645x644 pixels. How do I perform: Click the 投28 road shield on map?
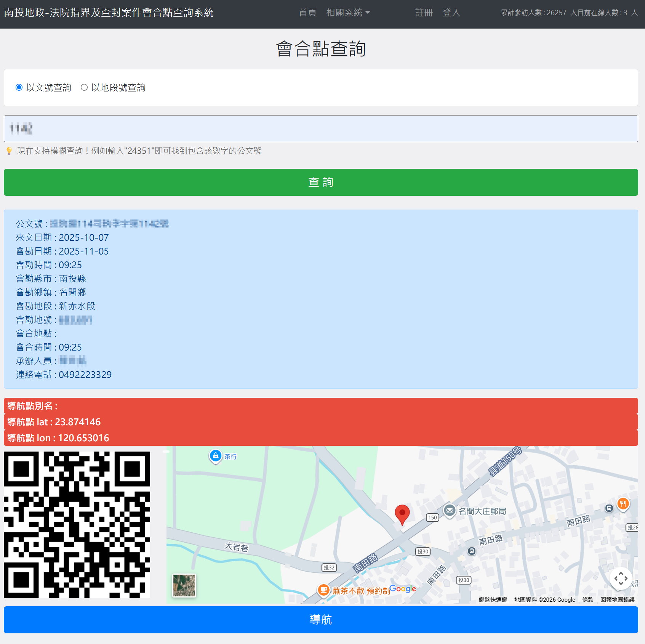click(632, 527)
